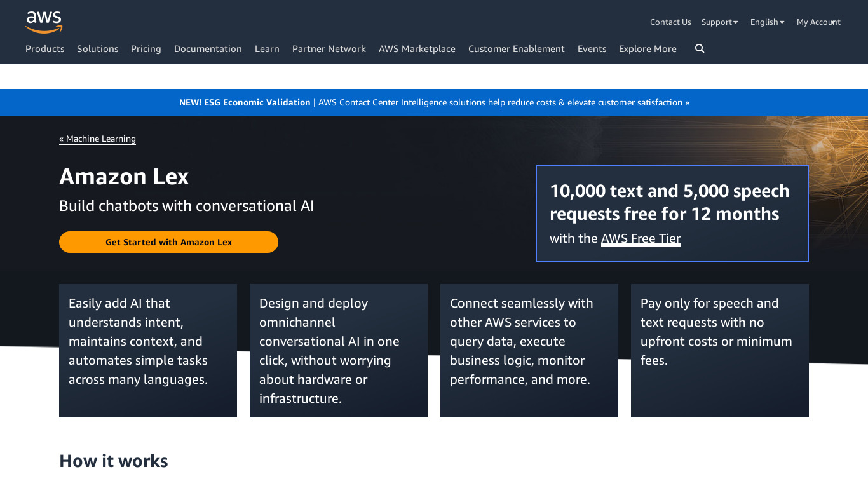The width and height of the screenshot is (868, 488).
Task: Open the AWS Free Tier link
Action: [641, 238]
